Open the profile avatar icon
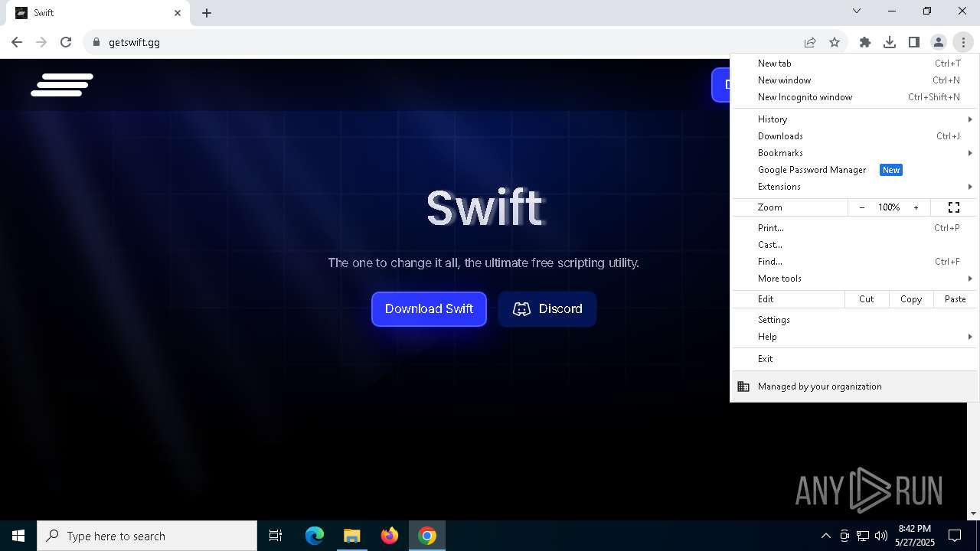The width and height of the screenshot is (980, 551). [x=939, y=42]
